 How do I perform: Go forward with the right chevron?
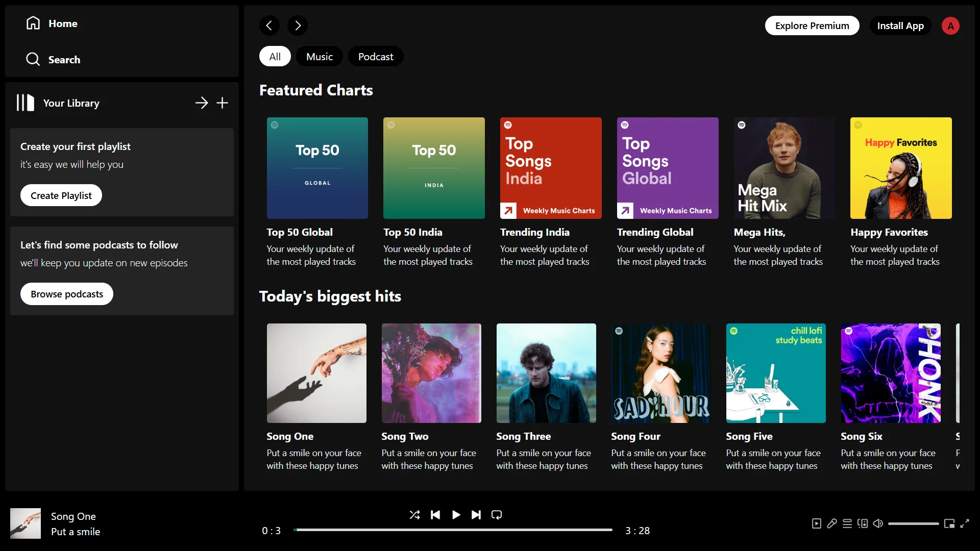(x=298, y=26)
